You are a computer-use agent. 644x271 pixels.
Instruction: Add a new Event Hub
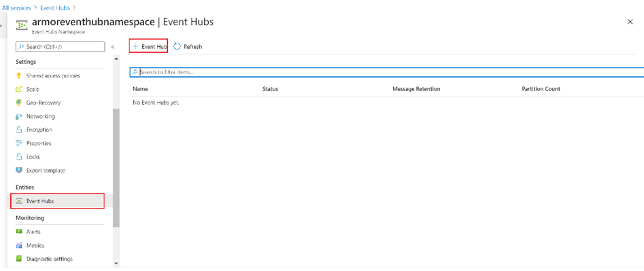[149, 47]
